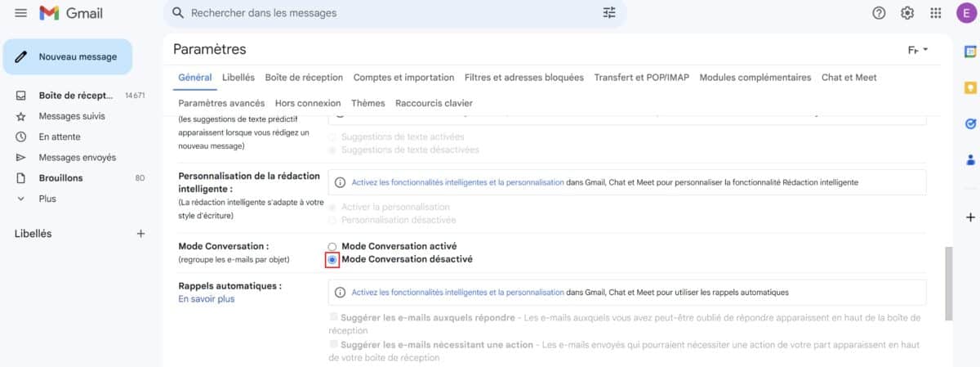The width and height of the screenshot is (980, 367).
Task: Open Boîte de réception folder
Action: [78, 96]
